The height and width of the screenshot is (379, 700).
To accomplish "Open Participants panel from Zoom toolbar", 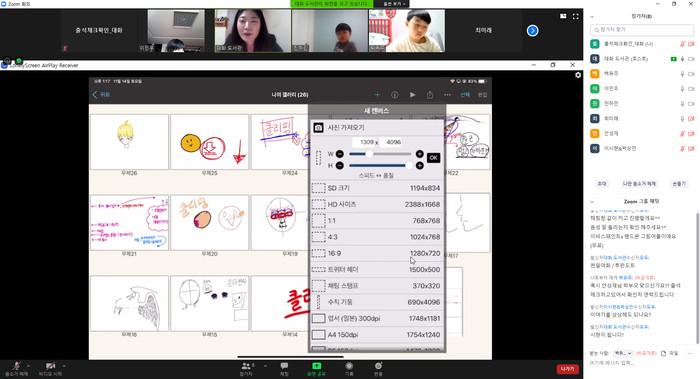I will point(246,368).
